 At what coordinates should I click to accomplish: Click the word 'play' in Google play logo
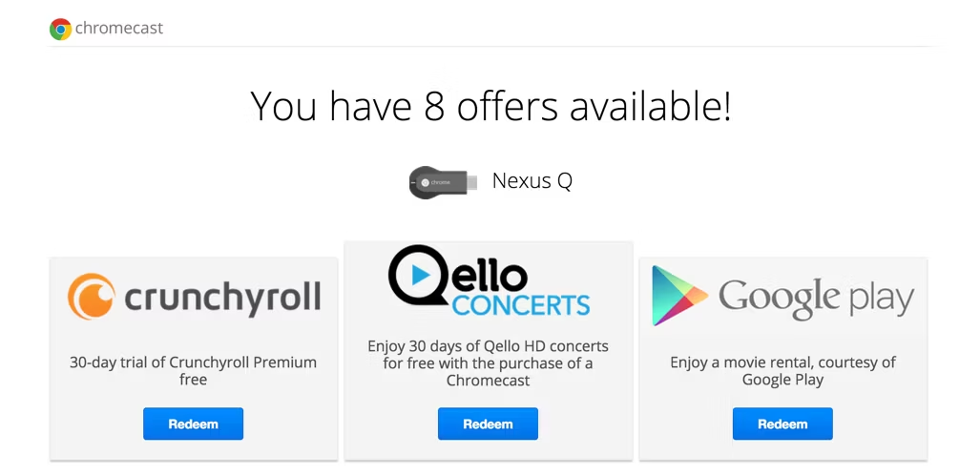click(x=880, y=300)
